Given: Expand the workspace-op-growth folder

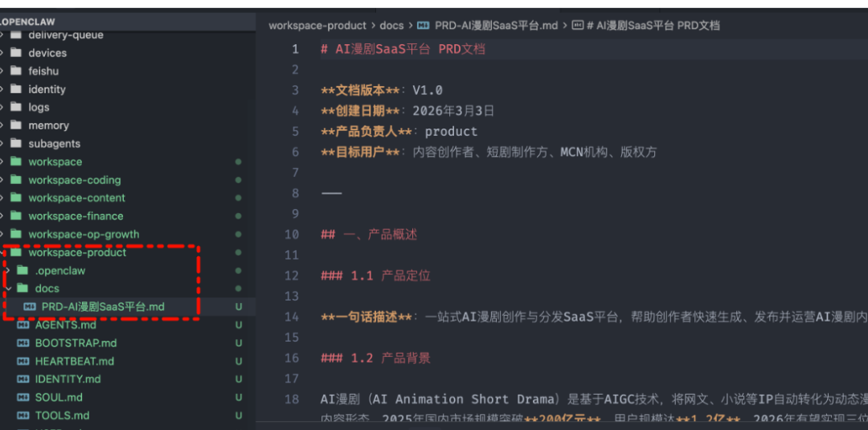Looking at the screenshot, I should [84, 234].
